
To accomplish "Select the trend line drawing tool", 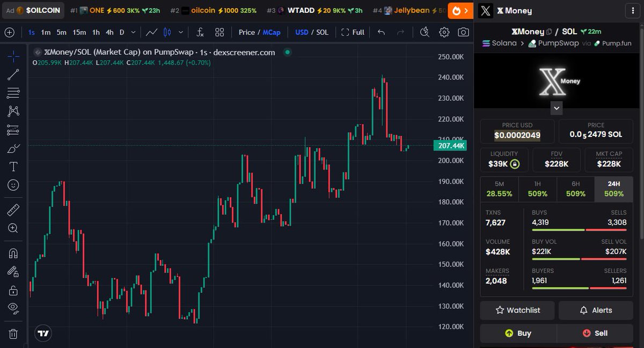I will click(x=13, y=75).
